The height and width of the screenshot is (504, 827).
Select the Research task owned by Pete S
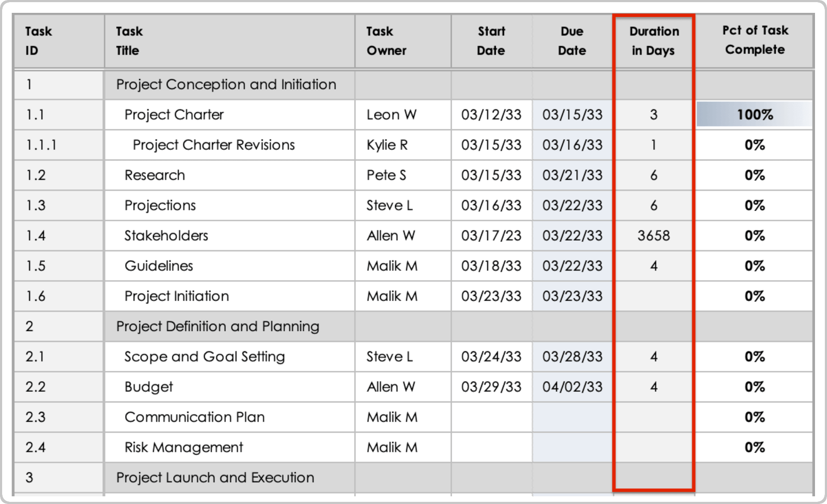pyautogui.click(x=154, y=175)
